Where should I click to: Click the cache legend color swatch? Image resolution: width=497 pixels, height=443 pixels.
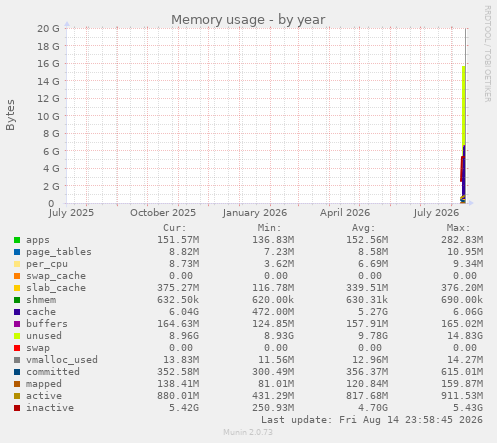click(x=17, y=312)
